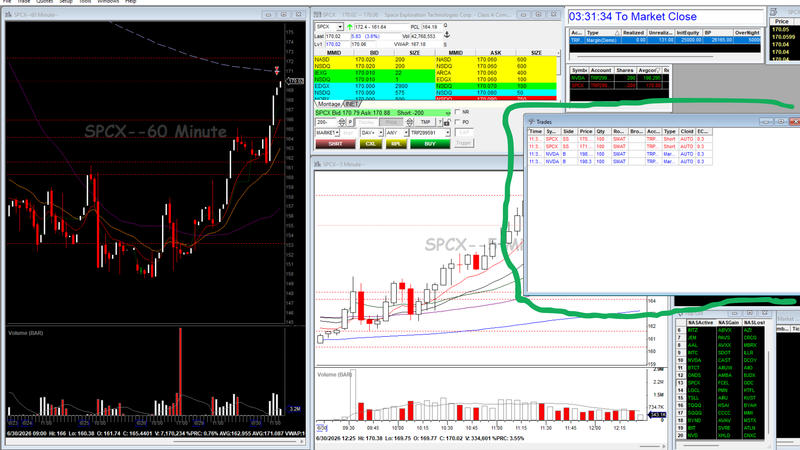
Task: Click the sort arrow on the Type column header
Action: [617, 33]
